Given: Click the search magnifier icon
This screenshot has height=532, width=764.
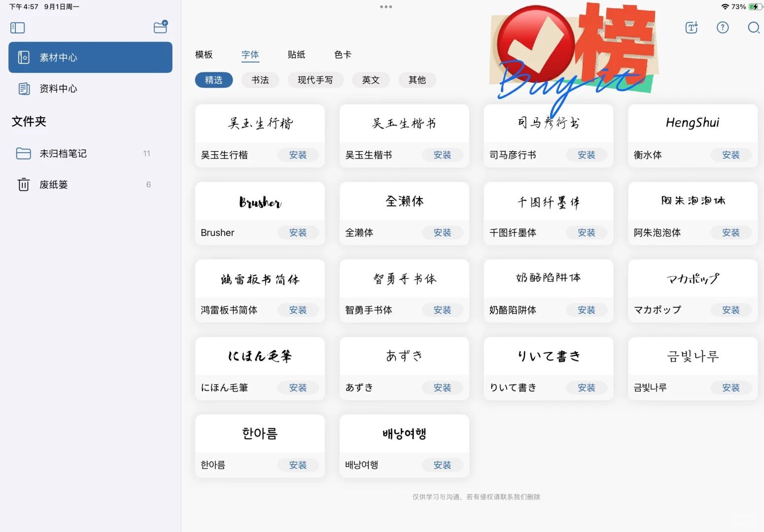Looking at the screenshot, I should 754,28.
